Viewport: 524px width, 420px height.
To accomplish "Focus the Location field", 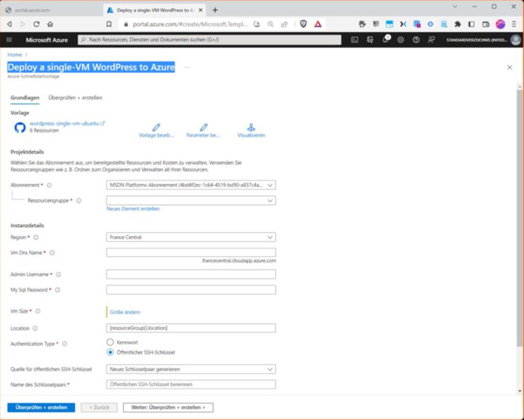I will tap(191, 328).
